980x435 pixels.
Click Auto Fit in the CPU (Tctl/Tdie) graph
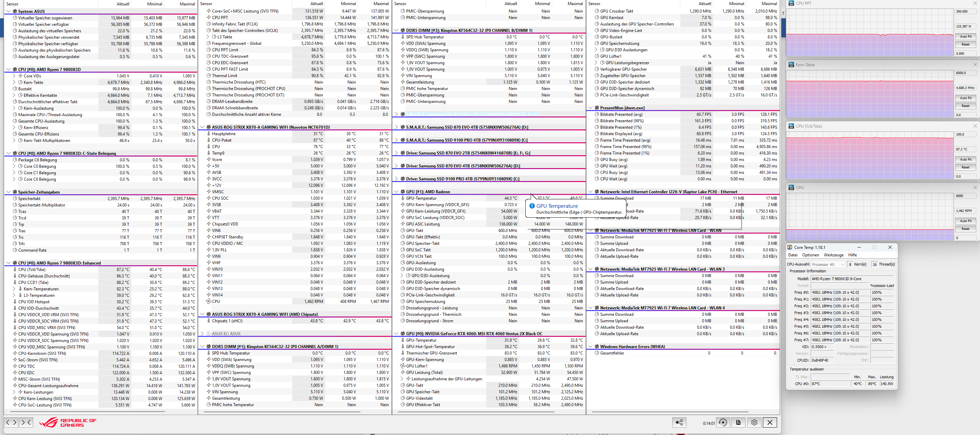coord(965,160)
